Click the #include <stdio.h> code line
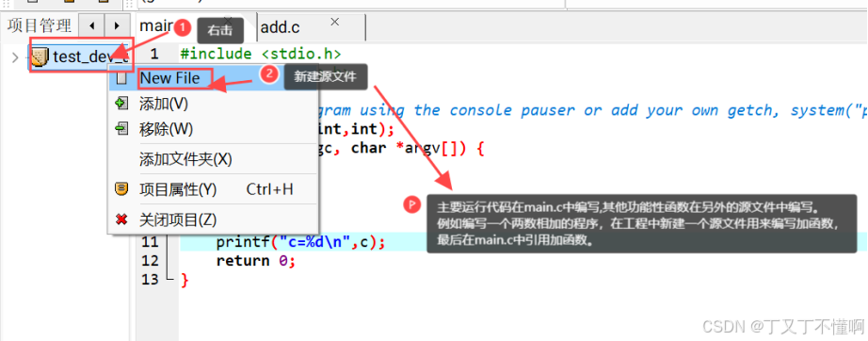 pos(261,55)
